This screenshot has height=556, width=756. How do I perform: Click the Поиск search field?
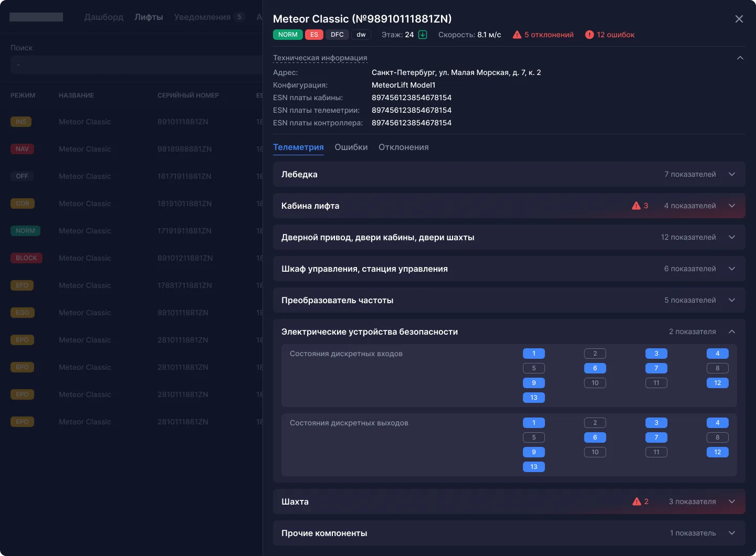tap(136, 65)
